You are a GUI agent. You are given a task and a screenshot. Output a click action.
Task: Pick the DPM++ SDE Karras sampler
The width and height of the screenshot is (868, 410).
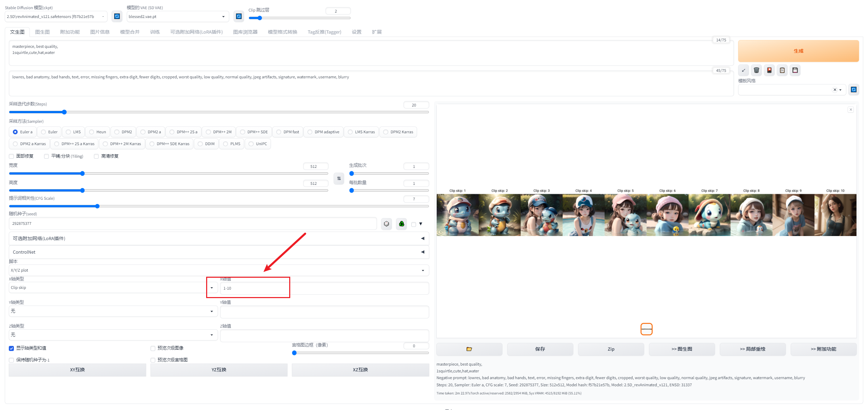tap(170, 144)
